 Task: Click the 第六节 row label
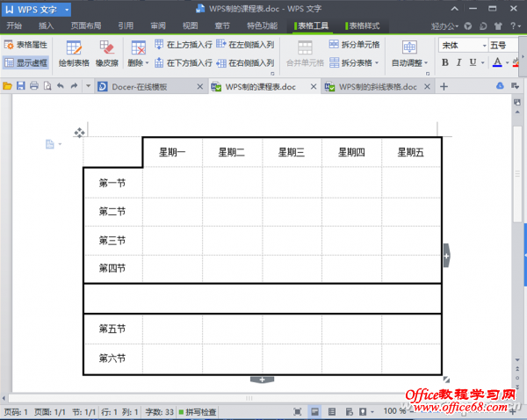(112, 358)
